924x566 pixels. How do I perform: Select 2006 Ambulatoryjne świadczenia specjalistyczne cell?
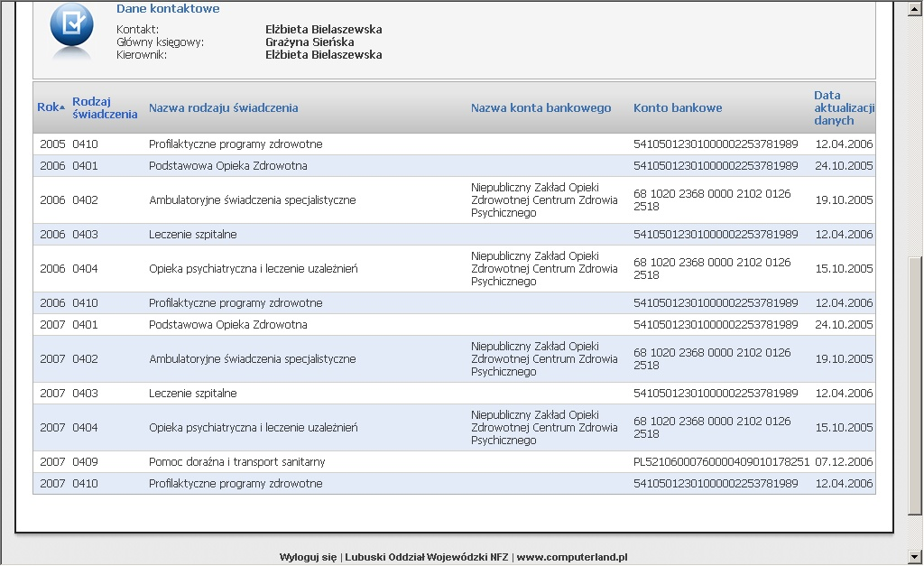pos(253,199)
